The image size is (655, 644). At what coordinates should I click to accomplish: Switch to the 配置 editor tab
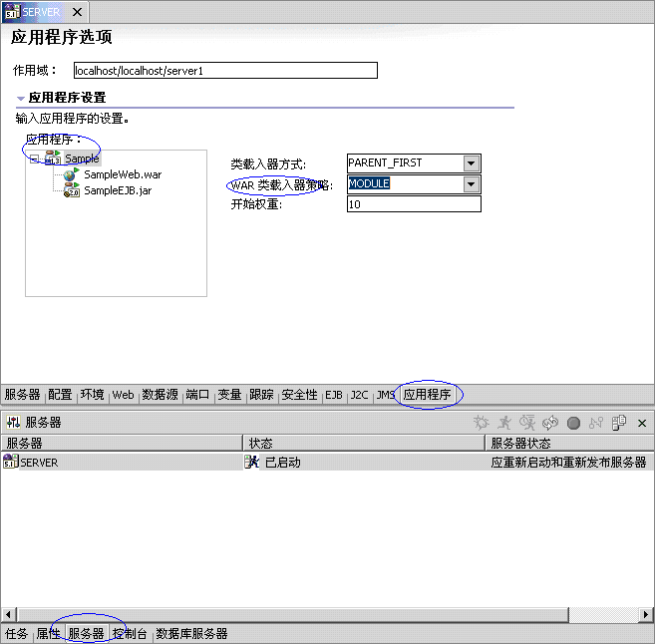(x=60, y=394)
